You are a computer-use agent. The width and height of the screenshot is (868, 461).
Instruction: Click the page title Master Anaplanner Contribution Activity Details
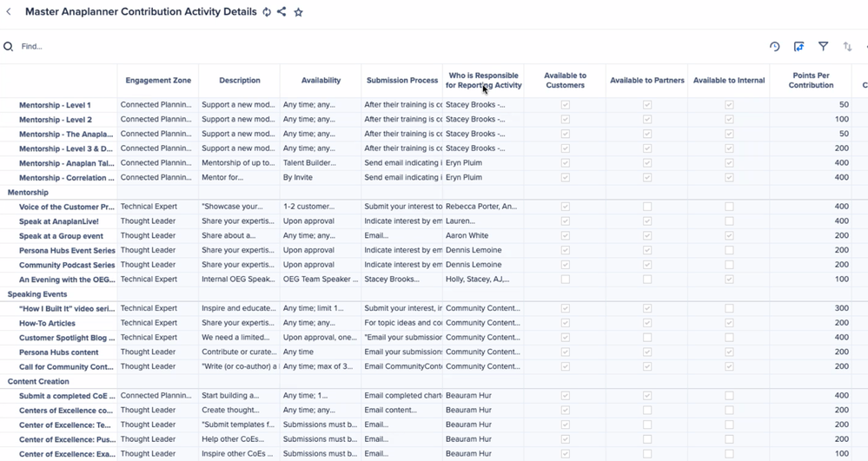pos(141,11)
